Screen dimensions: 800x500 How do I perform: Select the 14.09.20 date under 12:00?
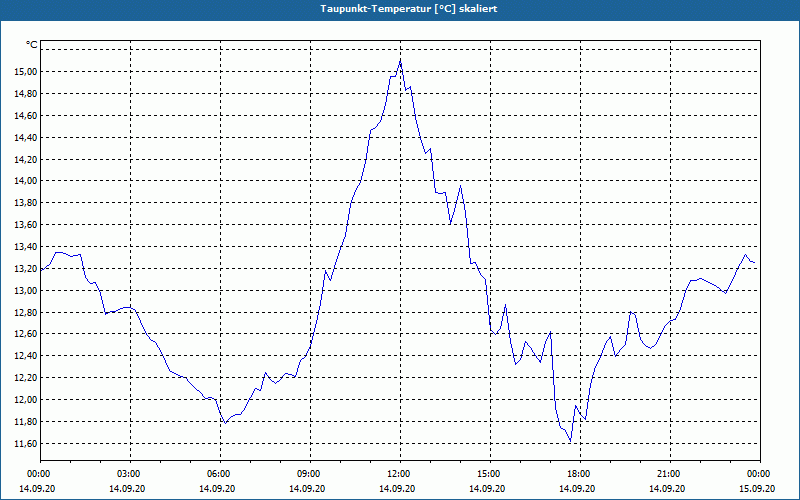point(397,489)
